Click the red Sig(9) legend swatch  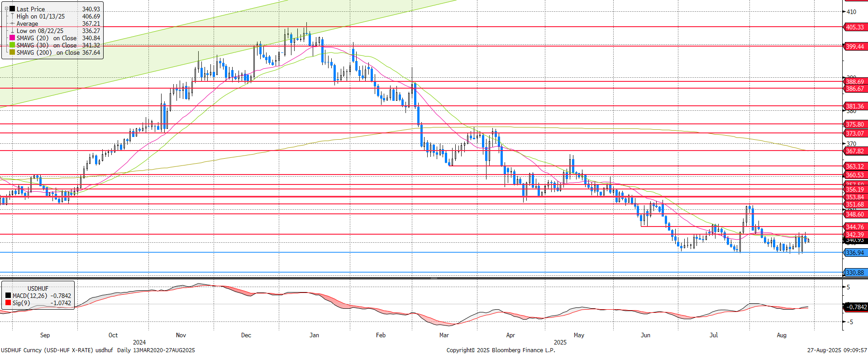[8, 303]
